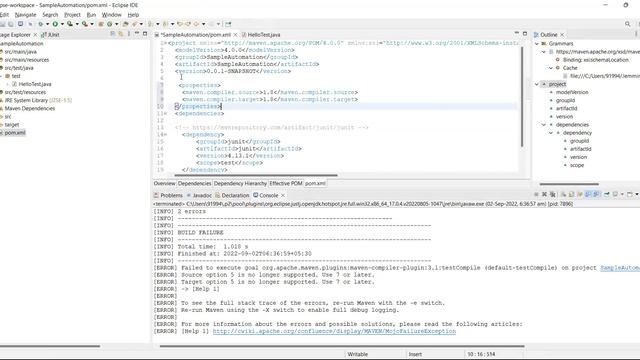Open the Package Explorer view menu dots

(x=129, y=34)
